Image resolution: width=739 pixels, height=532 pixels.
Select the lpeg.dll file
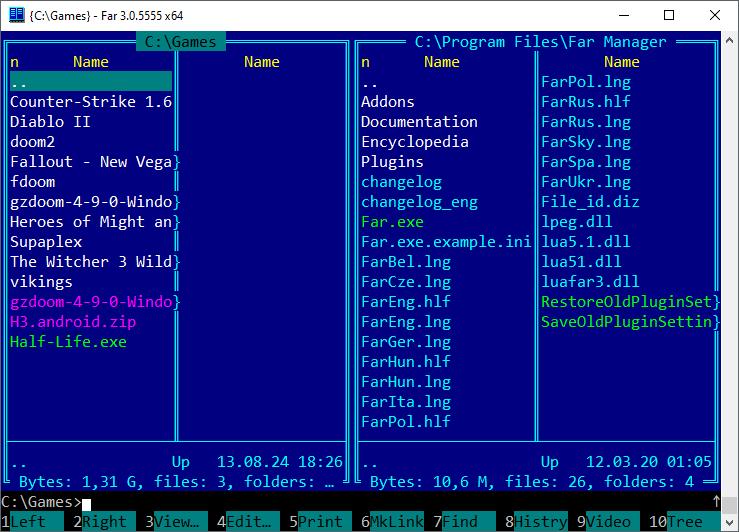click(x=576, y=221)
